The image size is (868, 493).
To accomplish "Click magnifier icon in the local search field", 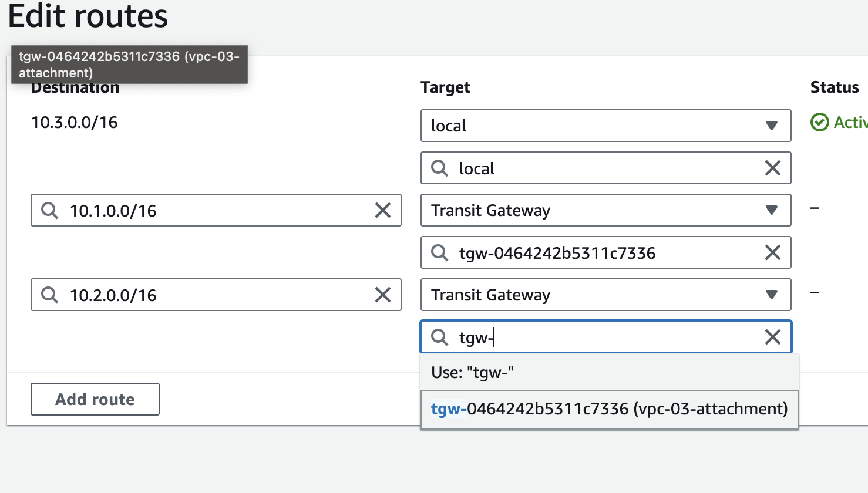I will coord(440,168).
